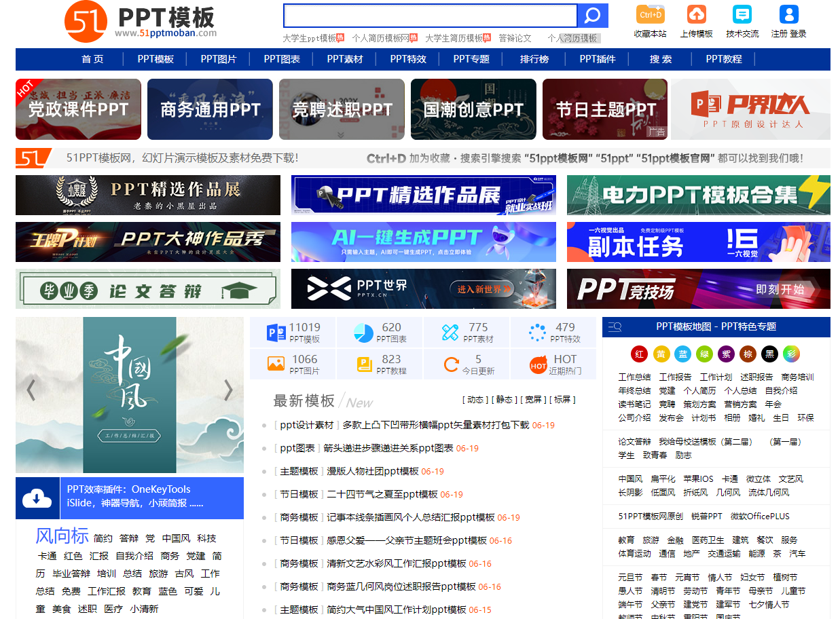This screenshot has width=840, height=619.
Task: Open the PPT教程 navigation menu item
Action: click(723, 59)
